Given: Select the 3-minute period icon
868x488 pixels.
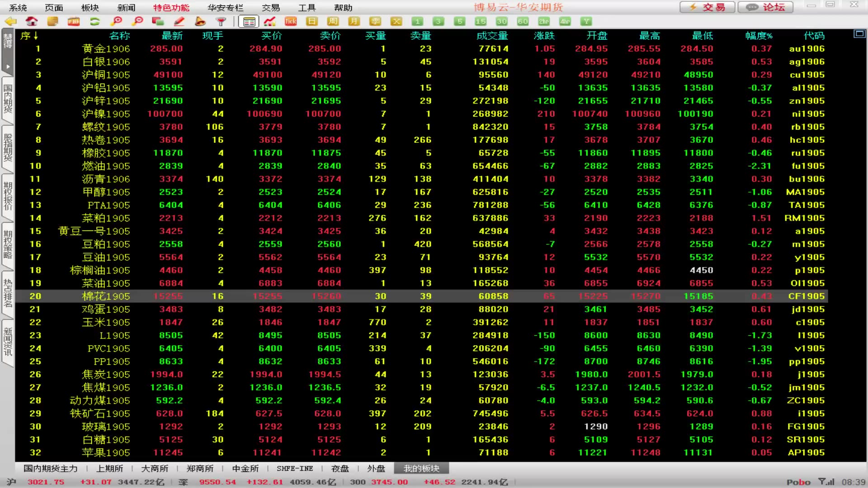Looking at the screenshot, I should [438, 21].
